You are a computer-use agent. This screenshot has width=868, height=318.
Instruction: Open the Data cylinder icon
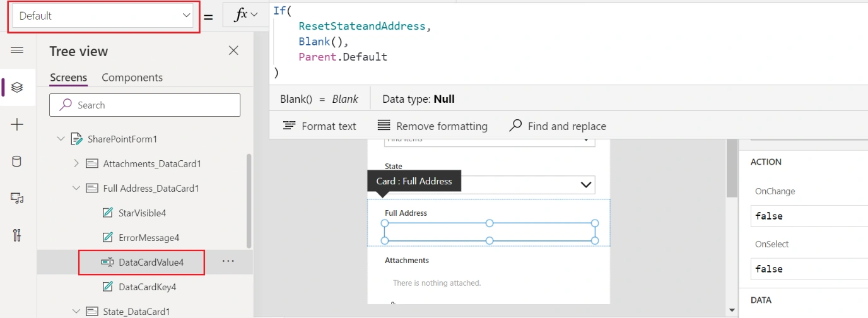[x=17, y=162]
